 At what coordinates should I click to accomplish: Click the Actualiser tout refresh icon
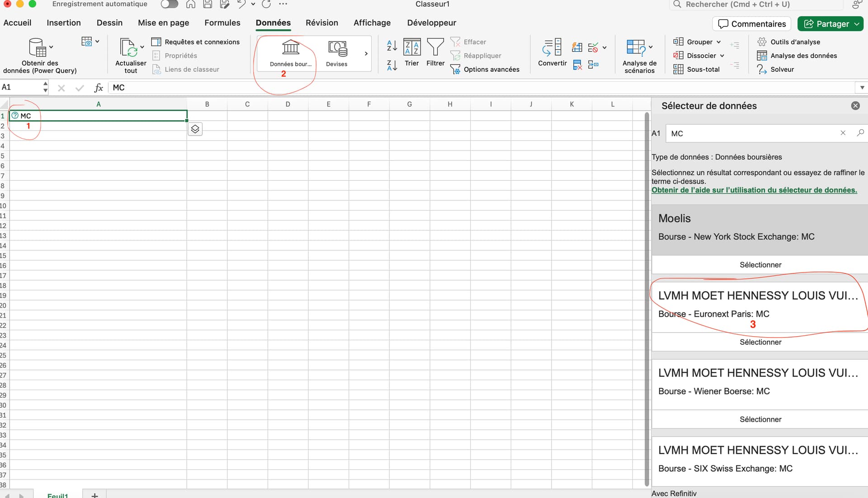[x=128, y=47]
